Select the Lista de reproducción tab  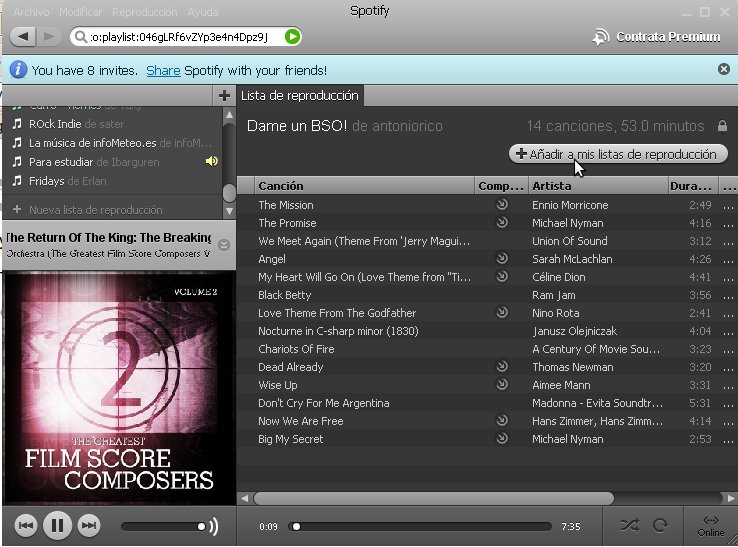(x=300, y=96)
